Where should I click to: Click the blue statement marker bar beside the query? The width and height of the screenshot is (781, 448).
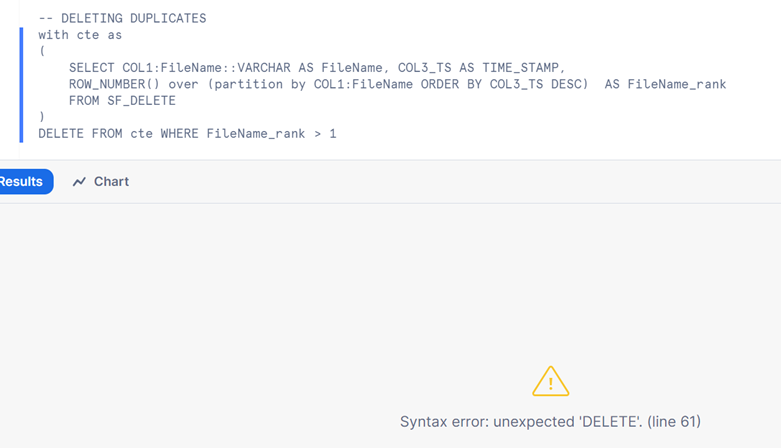(21, 85)
